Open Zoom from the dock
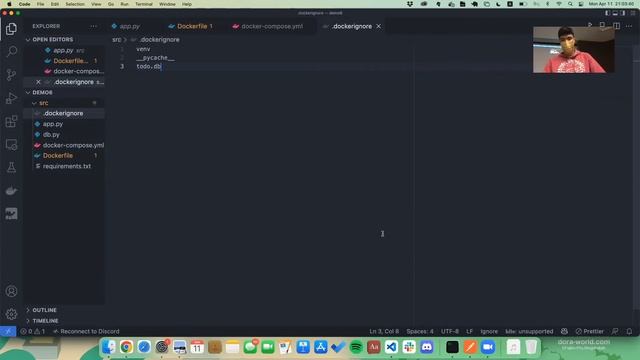 (488, 347)
